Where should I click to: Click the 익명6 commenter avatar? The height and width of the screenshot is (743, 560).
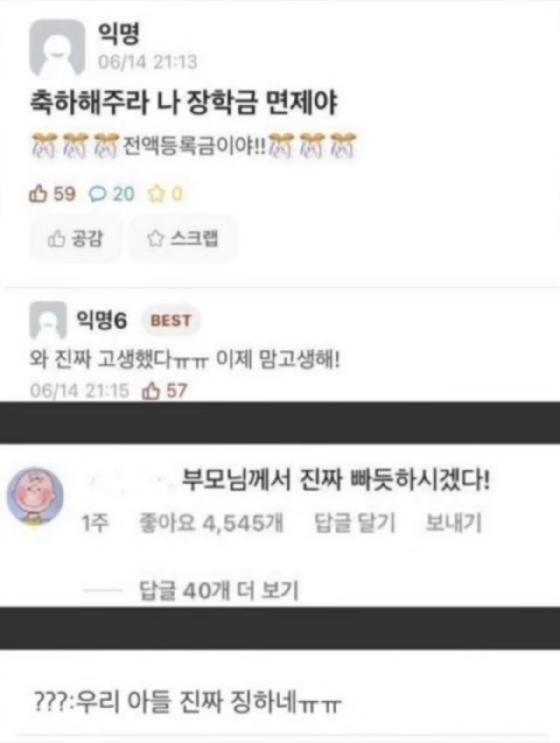(x=48, y=320)
